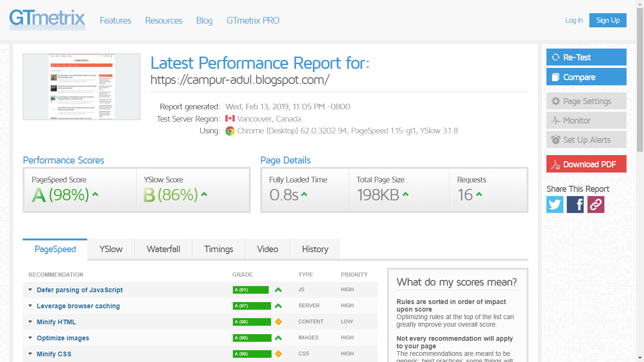This screenshot has width=644, height=362.
Task: Download the report as PDF
Action: point(586,164)
